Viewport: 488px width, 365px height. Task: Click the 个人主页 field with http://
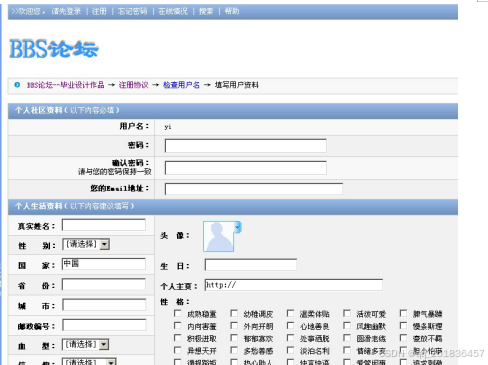(294, 285)
